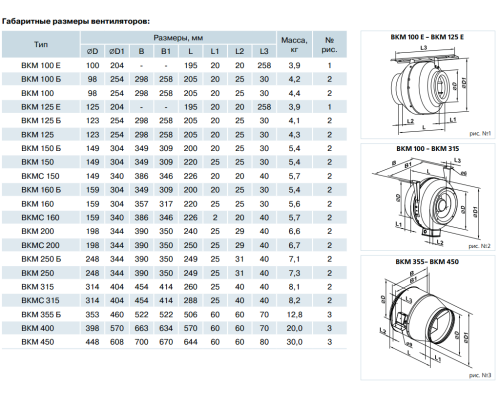Select row label 'ВКМ 315'
Screen dimensions: 500x400
pos(37,287)
